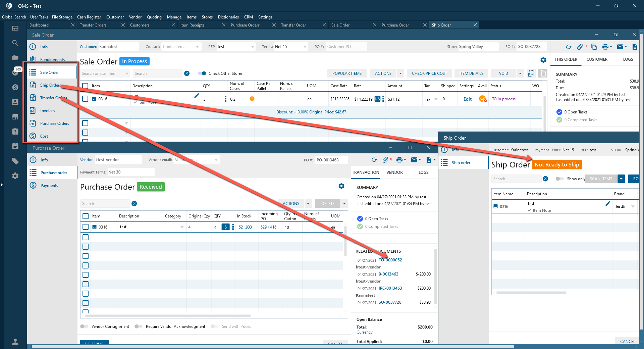The height and width of the screenshot is (349, 644).
Task: Expand the Terms Net 15 dropdown
Action: pyautogui.click(x=305, y=47)
